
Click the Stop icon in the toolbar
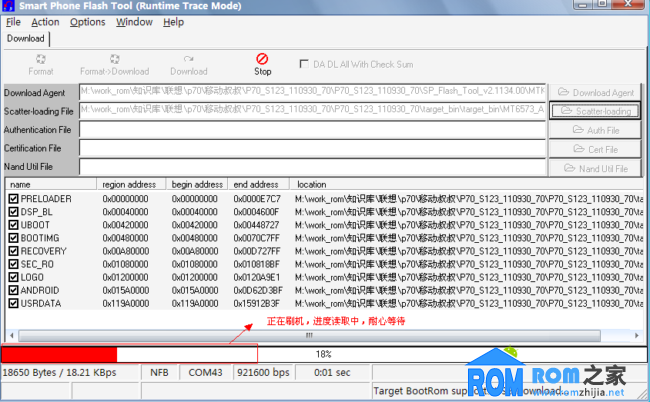[262, 59]
